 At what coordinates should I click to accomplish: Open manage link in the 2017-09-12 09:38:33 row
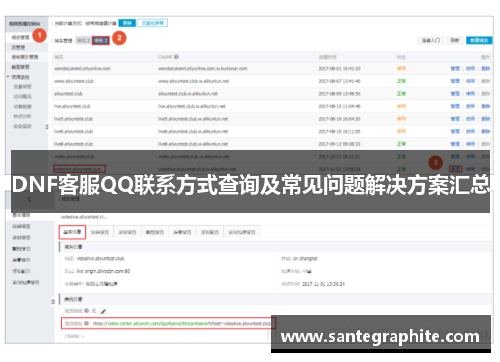point(455,144)
